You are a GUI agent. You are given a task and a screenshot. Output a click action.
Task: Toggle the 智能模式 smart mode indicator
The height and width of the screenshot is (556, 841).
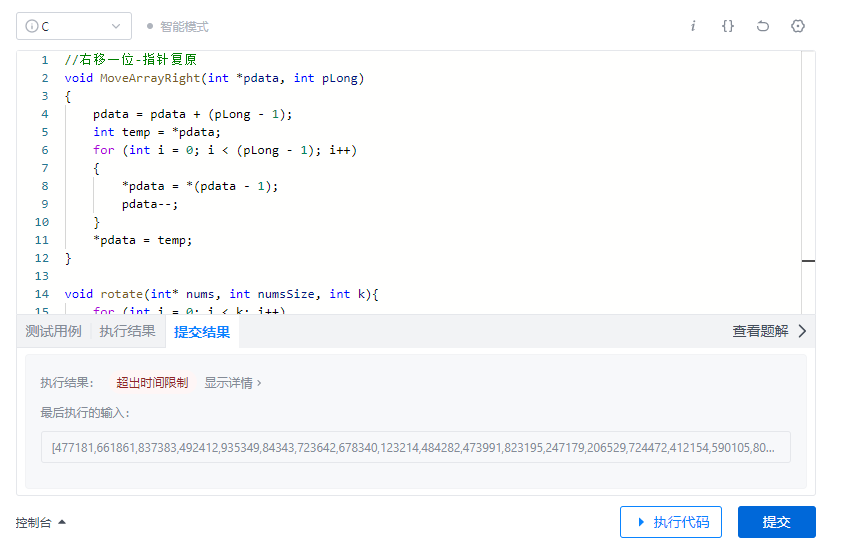tap(178, 26)
